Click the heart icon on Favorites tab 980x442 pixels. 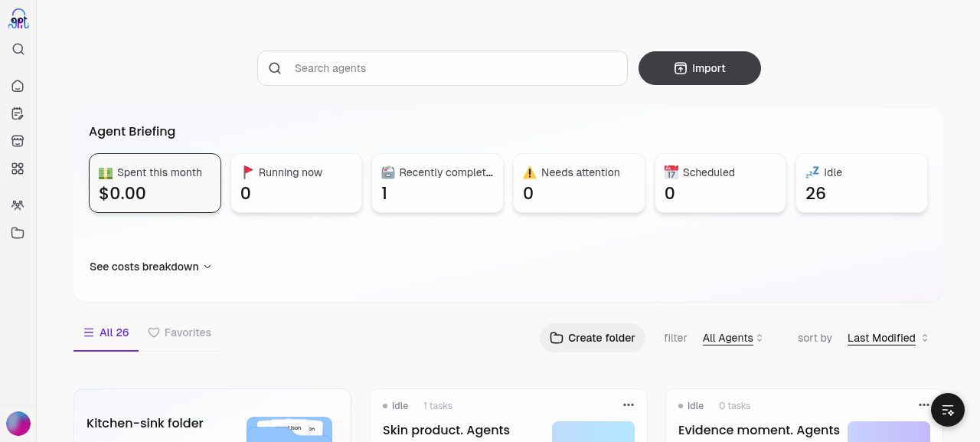[154, 332]
